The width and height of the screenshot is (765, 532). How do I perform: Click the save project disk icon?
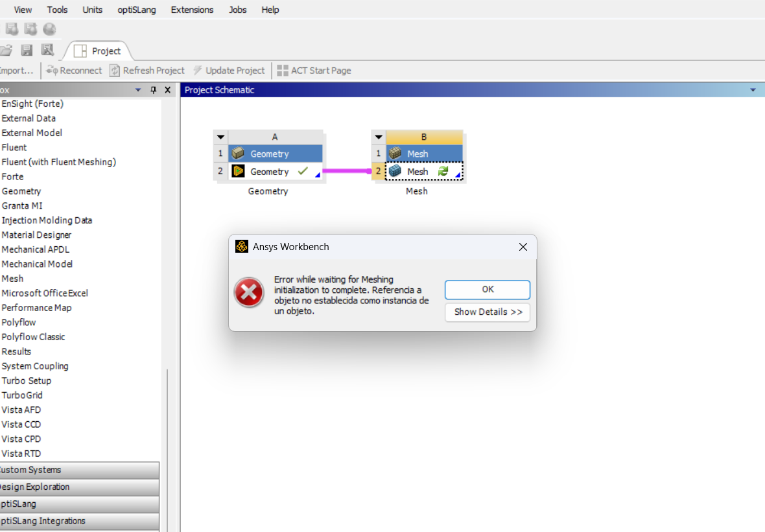point(27,51)
